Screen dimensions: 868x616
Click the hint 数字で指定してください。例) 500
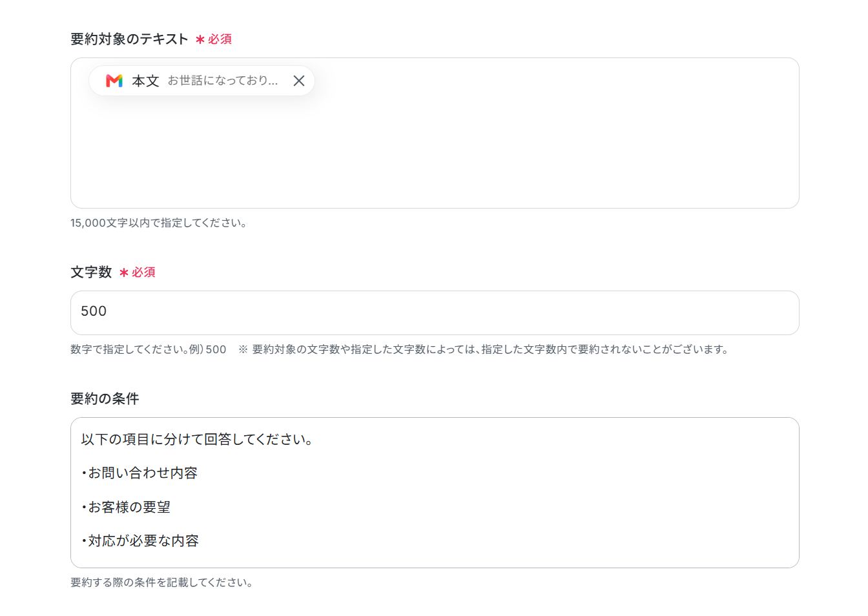click(149, 349)
